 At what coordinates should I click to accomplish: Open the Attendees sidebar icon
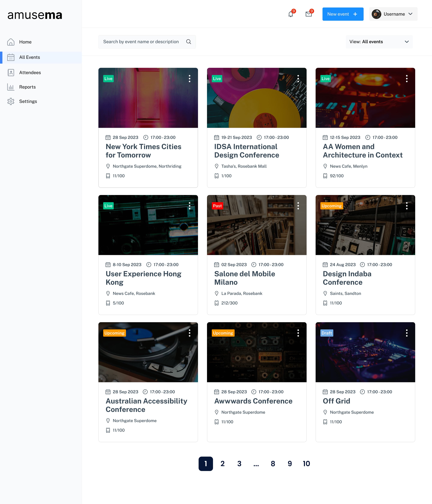[x=11, y=72]
